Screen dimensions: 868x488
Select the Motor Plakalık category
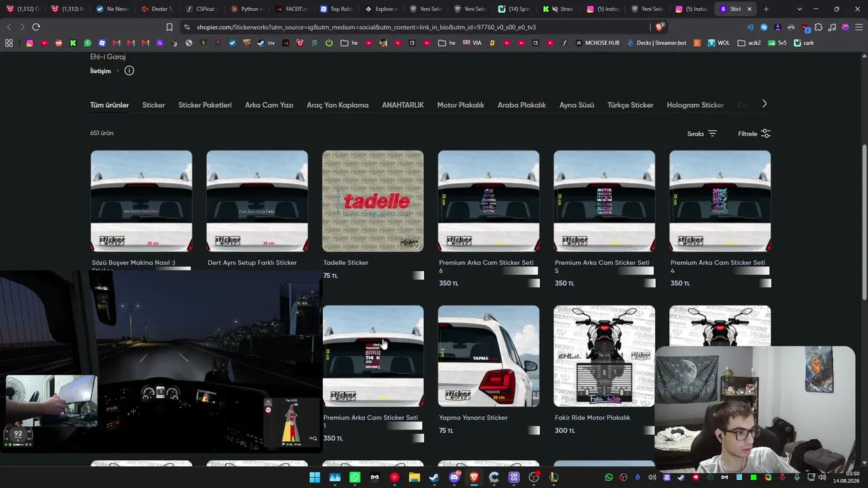pos(460,105)
